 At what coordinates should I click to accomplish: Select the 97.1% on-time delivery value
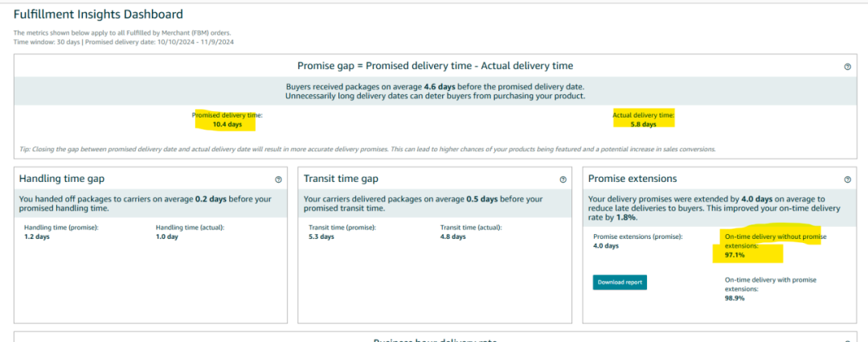(735, 256)
